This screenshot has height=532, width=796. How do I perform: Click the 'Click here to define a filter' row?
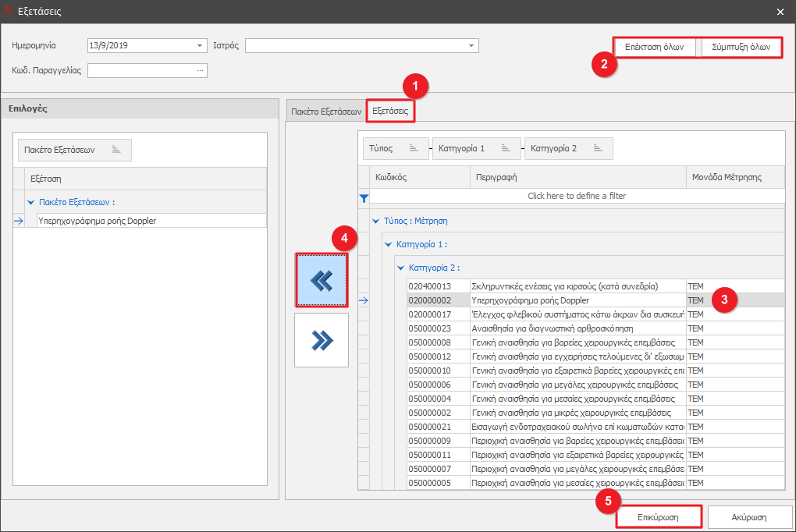point(576,197)
